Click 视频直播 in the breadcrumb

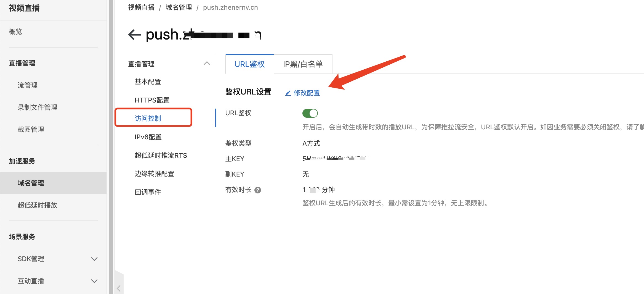[x=141, y=7]
